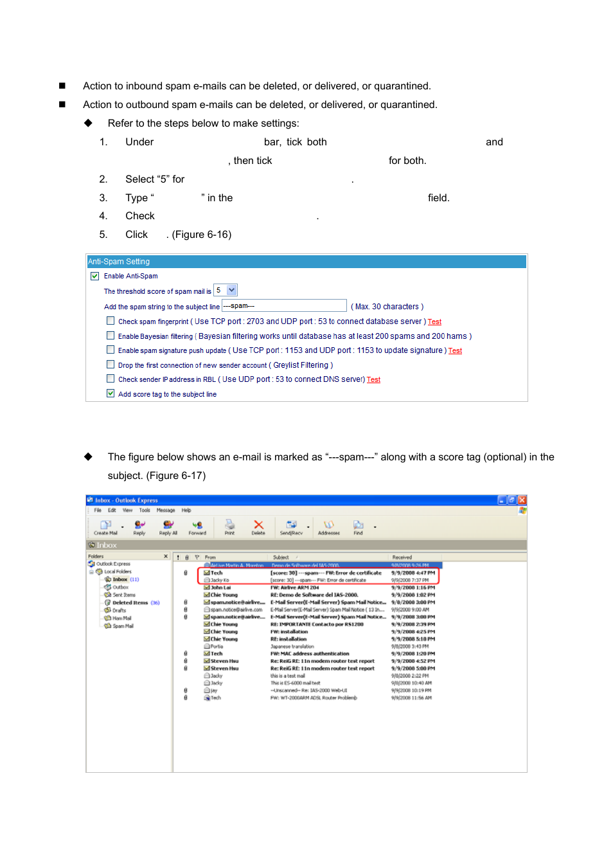The width and height of the screenshot is (613, 868).
Task: Open envelope icon of John Lai email
Action: pos(207,587)
